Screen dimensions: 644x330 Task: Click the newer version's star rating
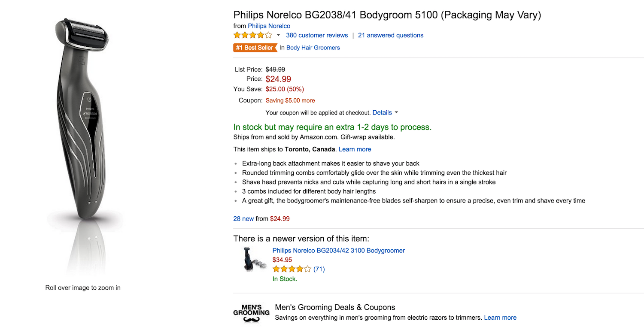[292, 269]
